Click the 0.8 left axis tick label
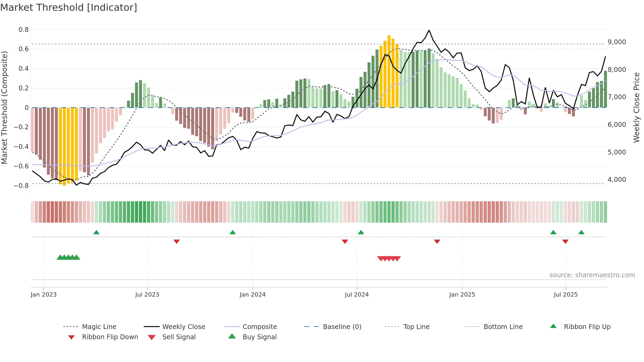Screen dimensions: 644x362 click(24, 29)
